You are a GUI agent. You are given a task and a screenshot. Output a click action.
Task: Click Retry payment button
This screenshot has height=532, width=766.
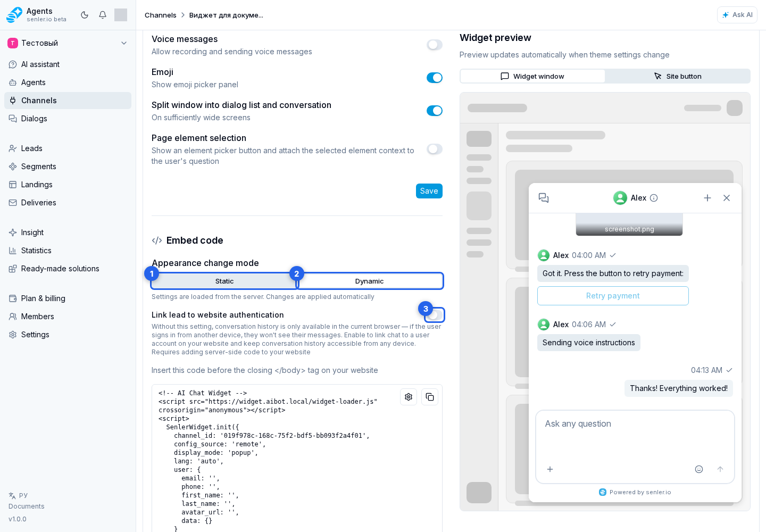[x=613, y=296]
